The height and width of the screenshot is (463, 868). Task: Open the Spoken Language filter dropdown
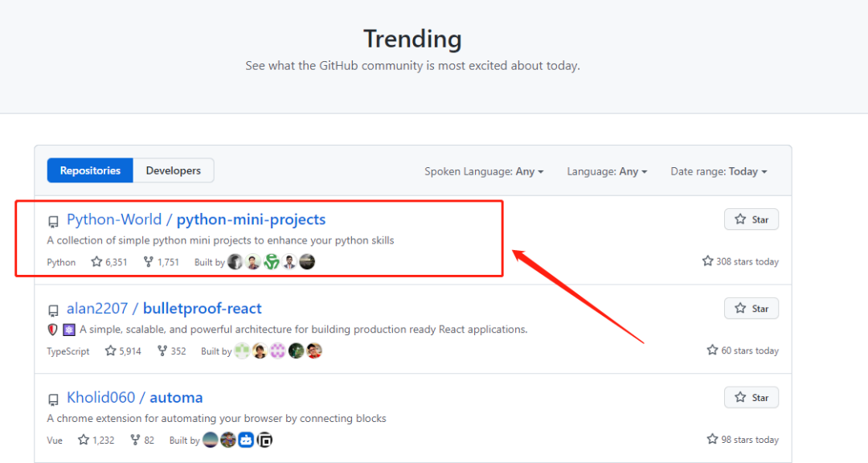point(484,172)
